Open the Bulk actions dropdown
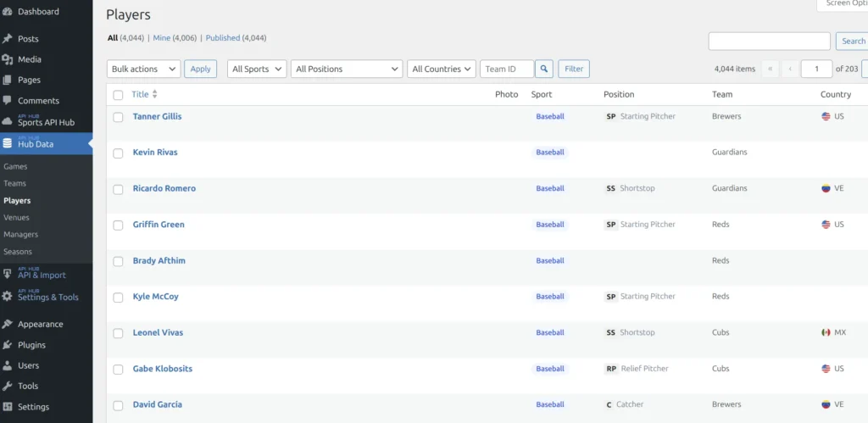 (143, 69)
